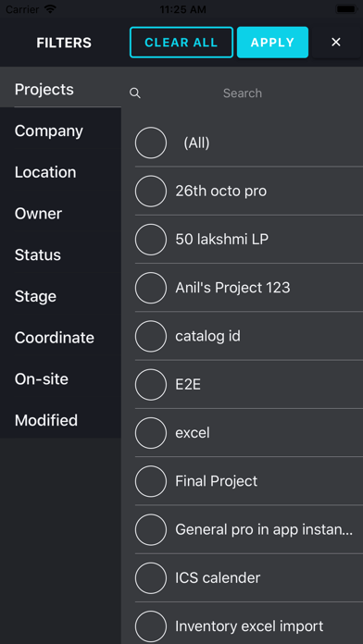Viewport: 363px width, 644px height.
Task: Check the excel project circle
Action: click(151, 433)
